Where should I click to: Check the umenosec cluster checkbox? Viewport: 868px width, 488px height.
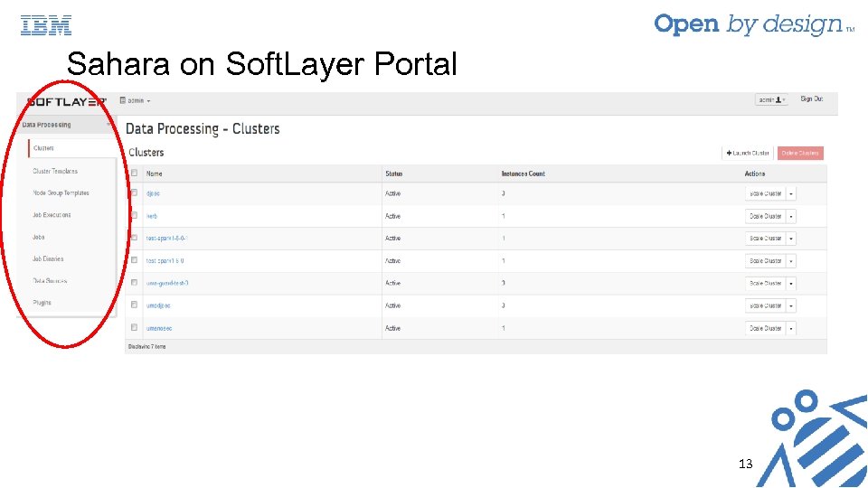pos(134,327)
